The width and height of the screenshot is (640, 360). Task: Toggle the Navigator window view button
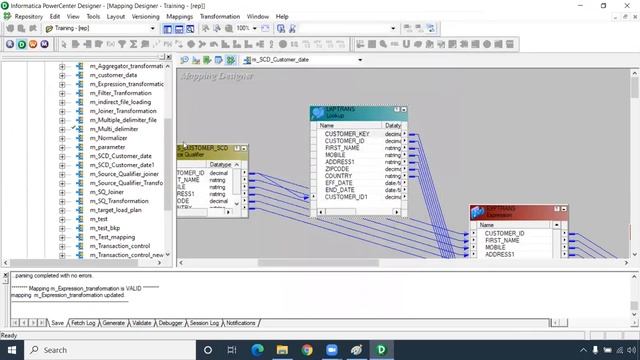pos(167,29)
